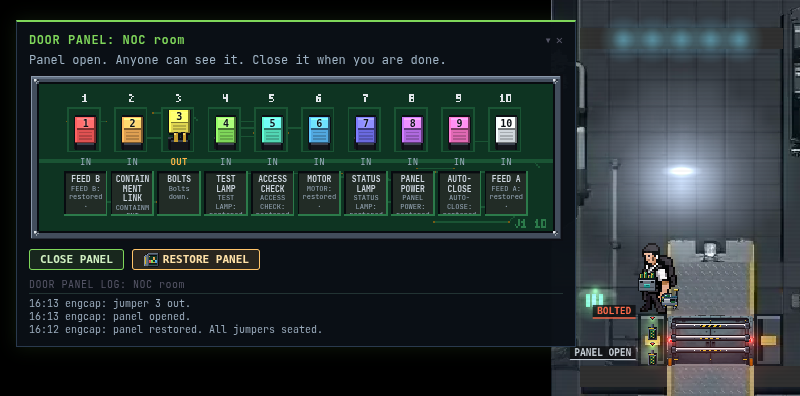Click the BOLTED door status tag

pos(614,311)
